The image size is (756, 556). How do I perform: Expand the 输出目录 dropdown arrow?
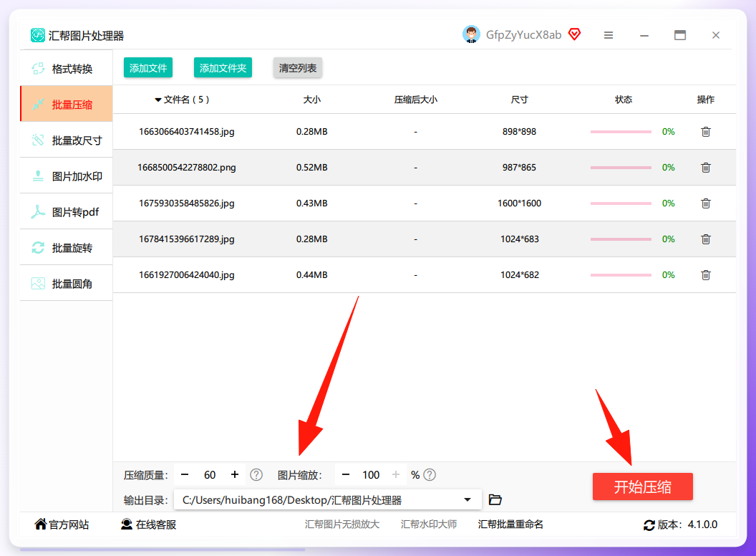(x=467, y=500)
